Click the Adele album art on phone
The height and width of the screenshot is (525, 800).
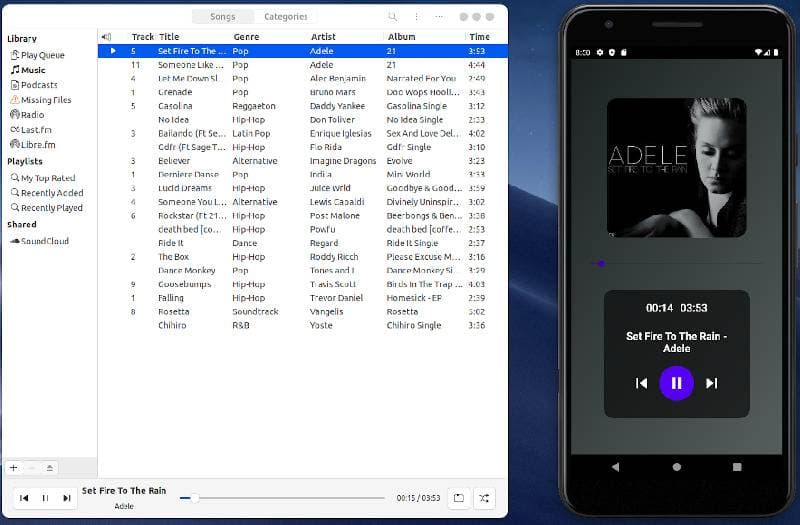677,168
